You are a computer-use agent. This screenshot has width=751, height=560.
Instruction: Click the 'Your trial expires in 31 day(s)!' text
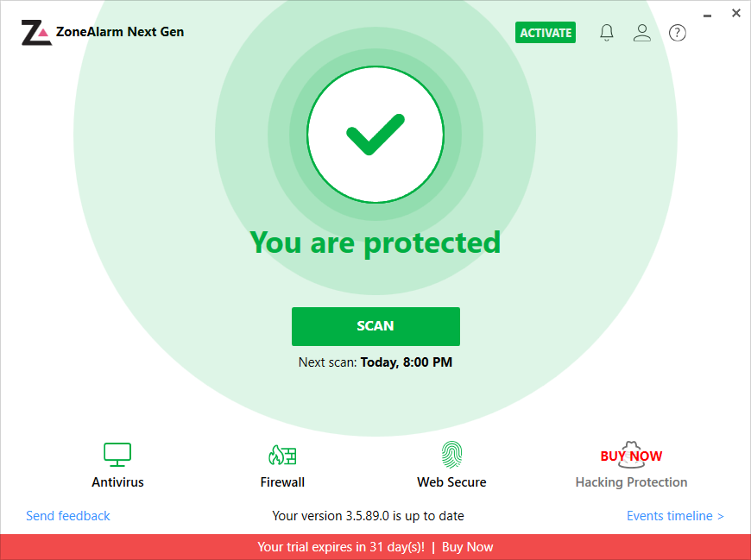pos(341,546)
